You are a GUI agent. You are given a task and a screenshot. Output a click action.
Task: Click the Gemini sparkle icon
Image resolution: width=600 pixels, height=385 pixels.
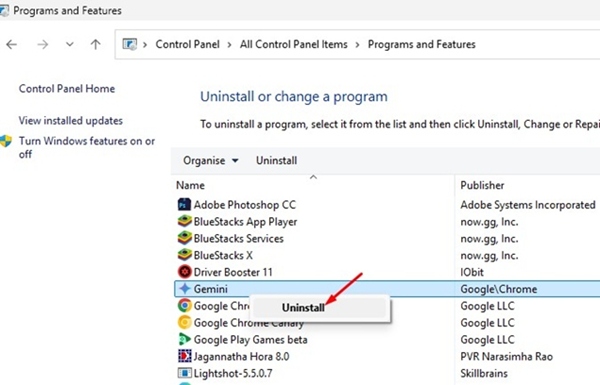coord(184,289)
